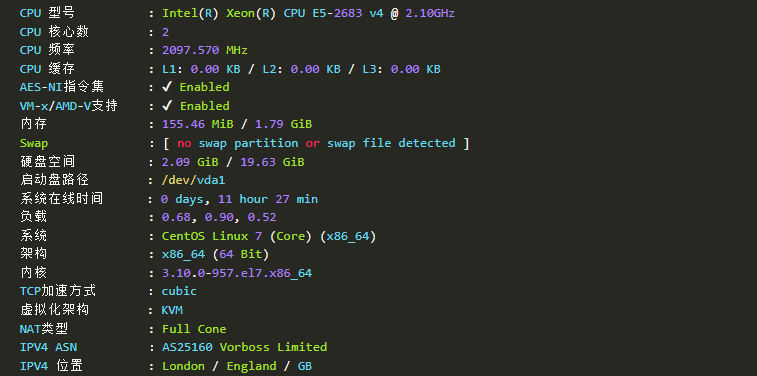Screen dimensions: 757x376
Task: Click the VM-x/AMD-V Enabled checkmark
Action: pos(167,106)
